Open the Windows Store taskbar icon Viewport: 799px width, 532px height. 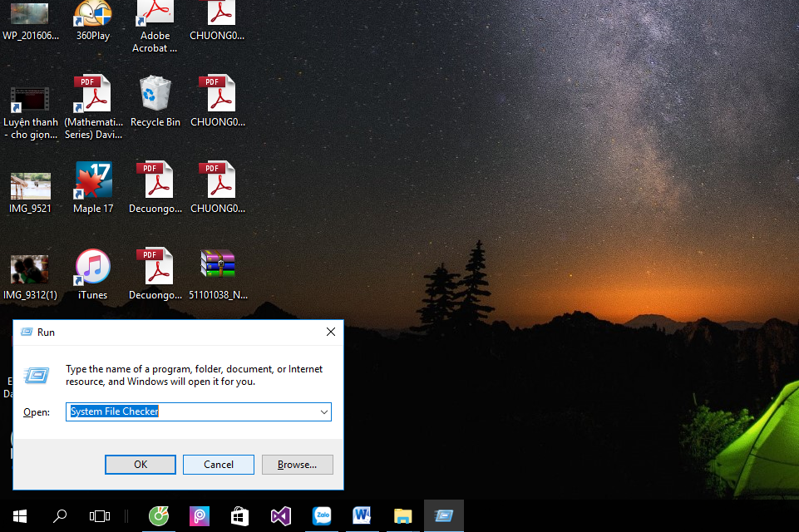click(x=239, y=516)
